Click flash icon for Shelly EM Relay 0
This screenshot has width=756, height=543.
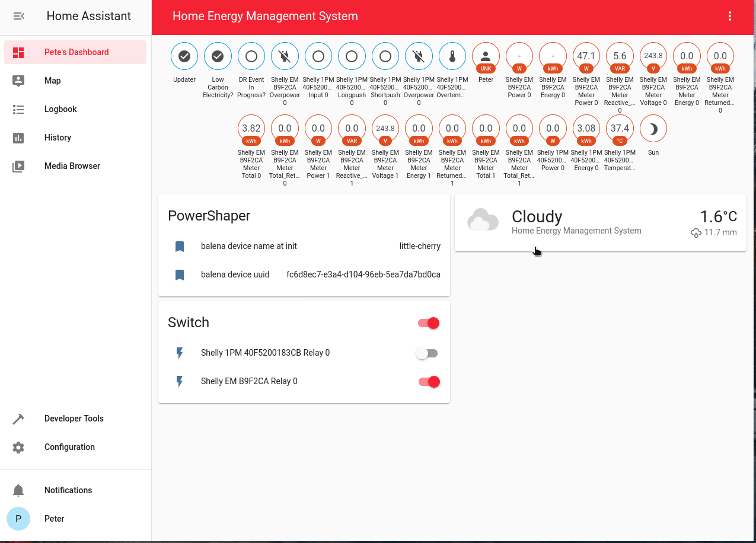tap(180, 381)
